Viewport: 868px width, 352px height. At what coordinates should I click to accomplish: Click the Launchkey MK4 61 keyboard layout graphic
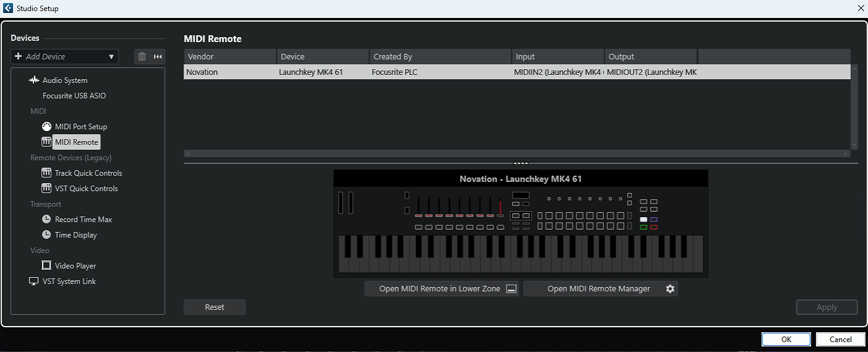pyautogui.click(x=521, y=224)
